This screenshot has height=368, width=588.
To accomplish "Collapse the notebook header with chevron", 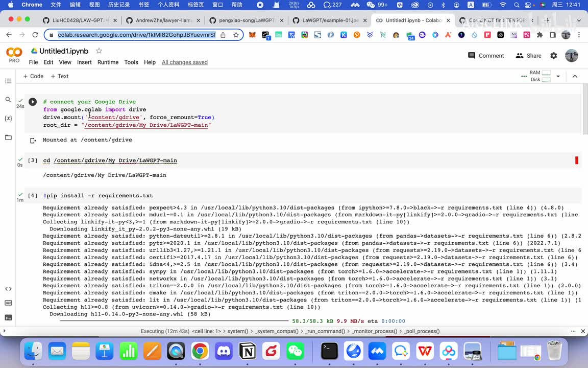I will pyautogui.click(x=575, y=76).
